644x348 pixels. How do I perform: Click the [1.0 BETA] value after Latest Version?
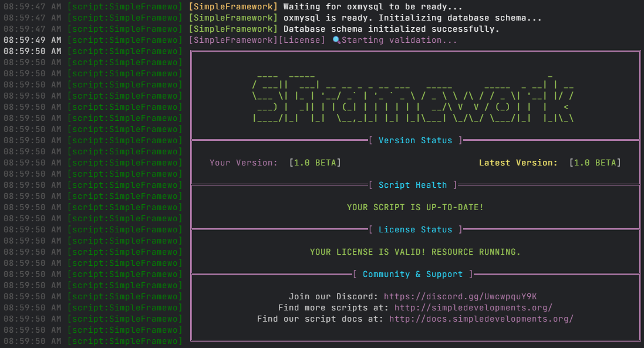click(595, 163)
